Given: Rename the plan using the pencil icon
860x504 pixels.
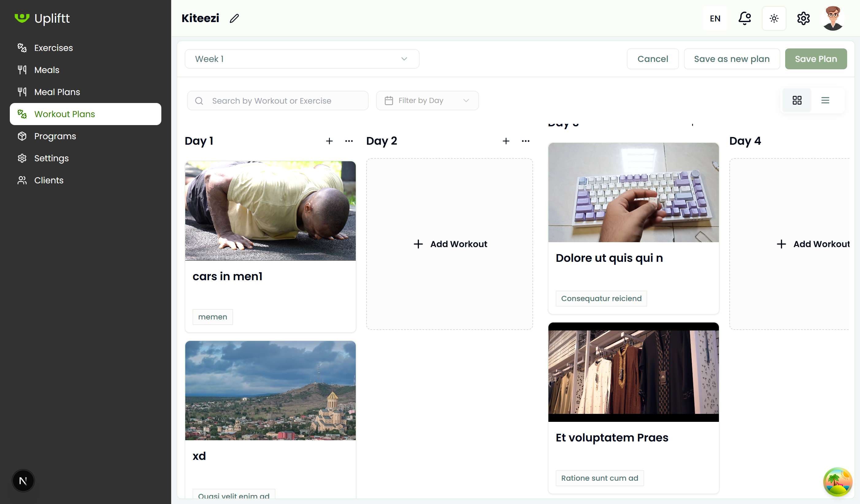Looking at the screenshot, I should 233,18.
